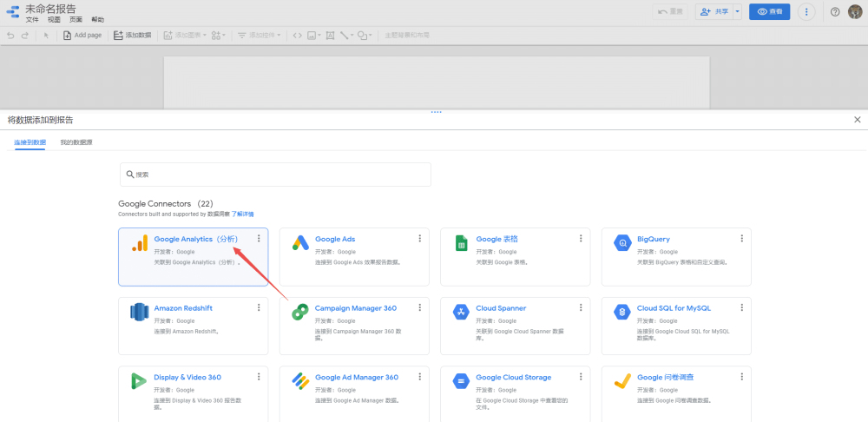Choose the Google 表格 sheets icon
Screen dimensions: 868x422
click(462, 243)
